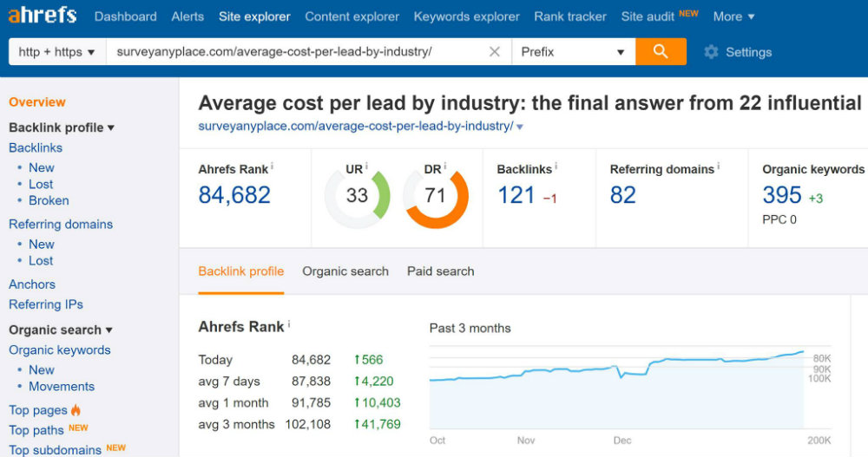This screenshot has height=457, width=868.
Task: Open Lost under Referring domains sidebar
Action: click(x=41, y=261)
